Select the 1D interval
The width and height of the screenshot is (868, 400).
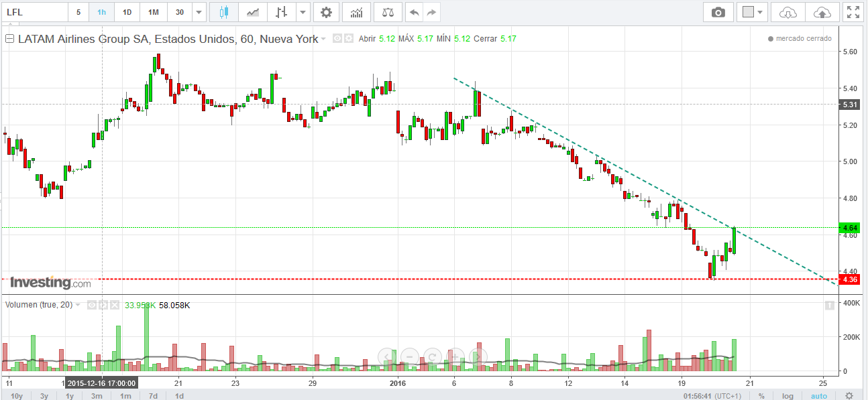coord(127,12)
